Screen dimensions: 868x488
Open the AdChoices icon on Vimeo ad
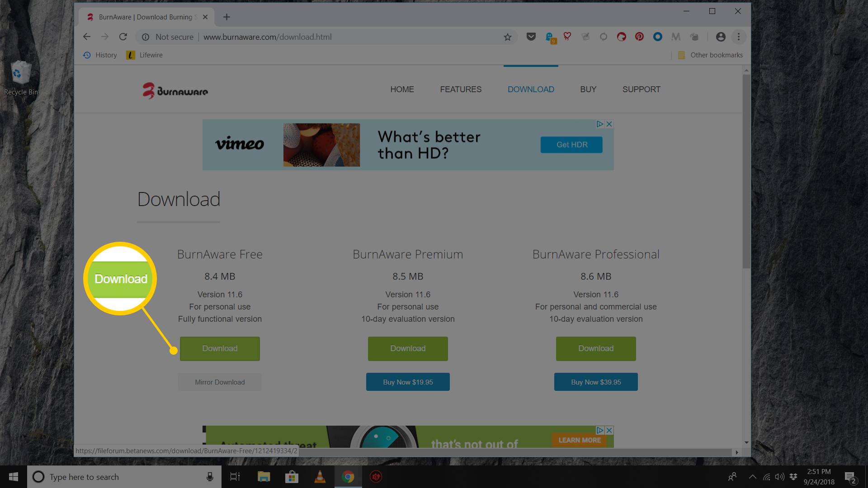[x=600, y=124]
